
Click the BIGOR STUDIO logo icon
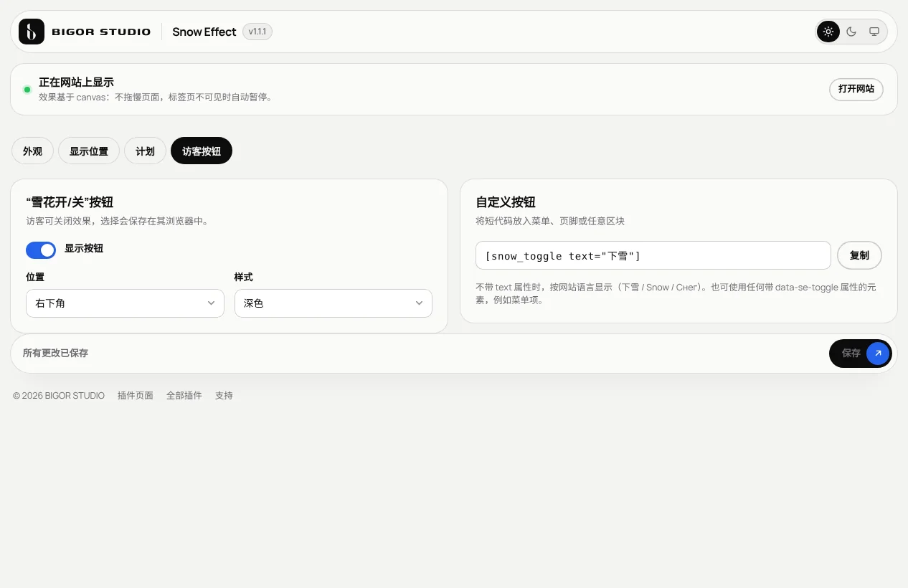pos(32,32)
